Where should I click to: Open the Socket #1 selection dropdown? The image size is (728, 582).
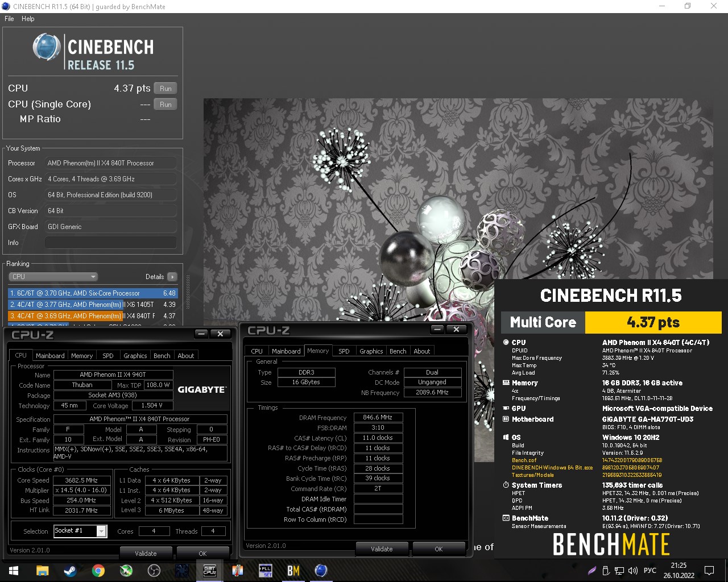(80, 531)
